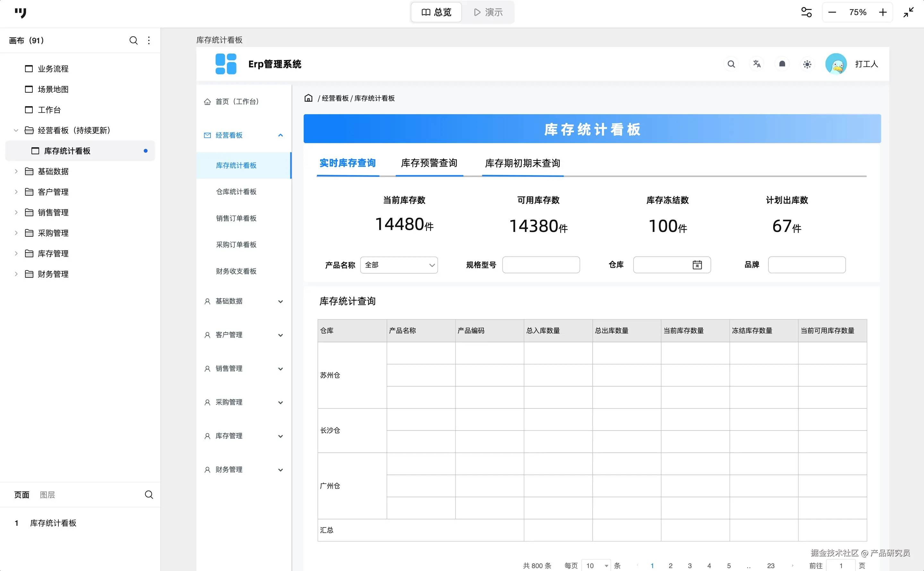Click the view settings sliders icon

point(806,13)
